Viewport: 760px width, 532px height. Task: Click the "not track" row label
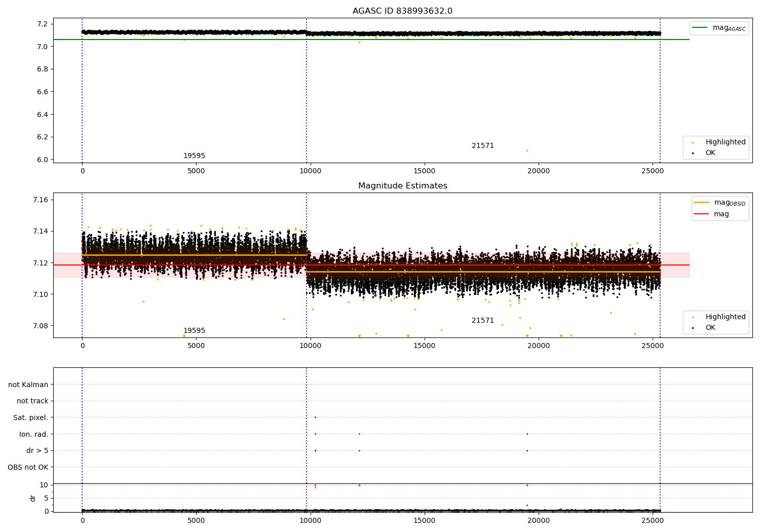[x=32, y=401]
